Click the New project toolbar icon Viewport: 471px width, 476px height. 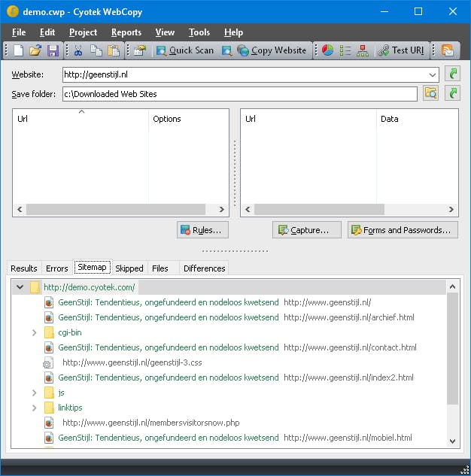pos(18,50)
